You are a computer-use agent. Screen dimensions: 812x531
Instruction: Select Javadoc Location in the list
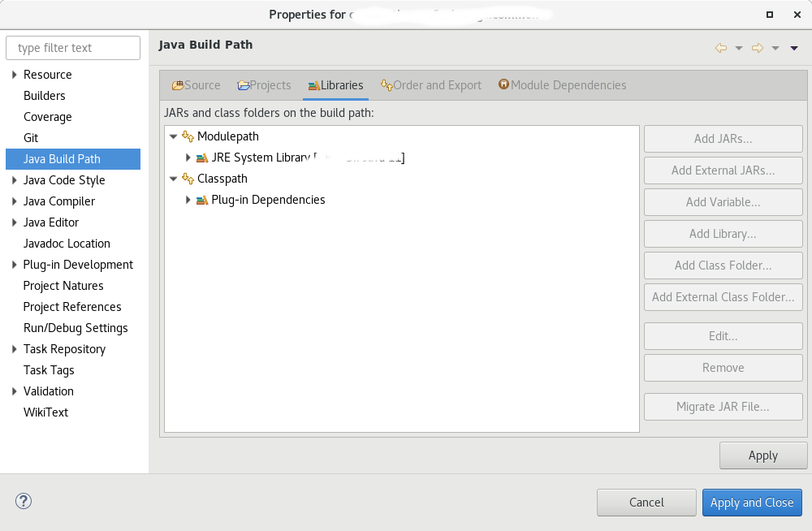tap(67, 244)
